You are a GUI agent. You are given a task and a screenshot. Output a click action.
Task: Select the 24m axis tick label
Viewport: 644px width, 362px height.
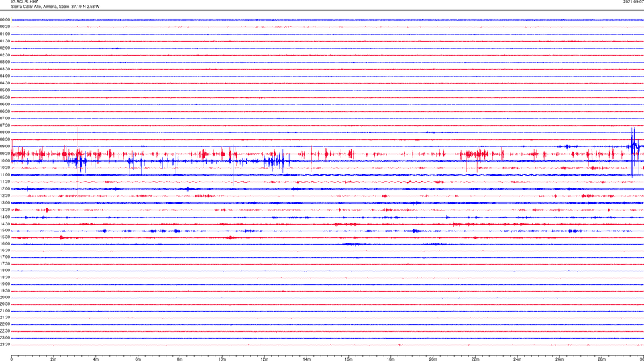pyautogui.click(x=517, y=359)
